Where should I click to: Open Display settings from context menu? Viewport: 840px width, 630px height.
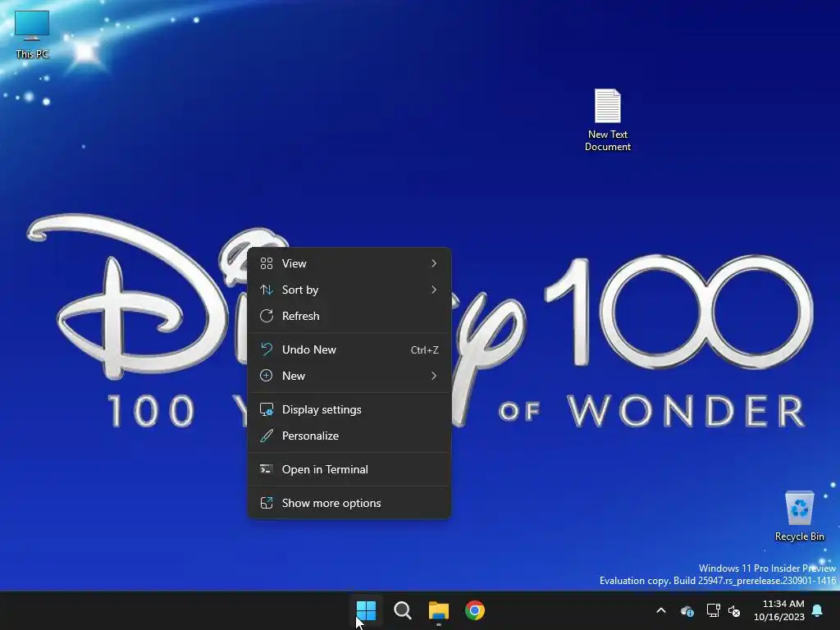pos(349,410)
